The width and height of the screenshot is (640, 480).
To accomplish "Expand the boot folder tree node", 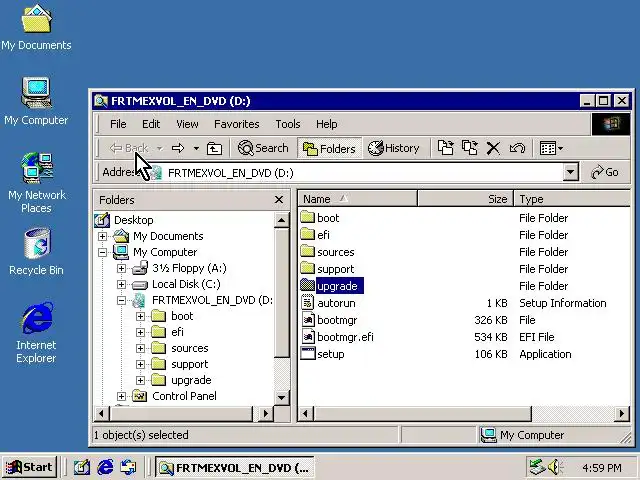I will click(140, 316).
